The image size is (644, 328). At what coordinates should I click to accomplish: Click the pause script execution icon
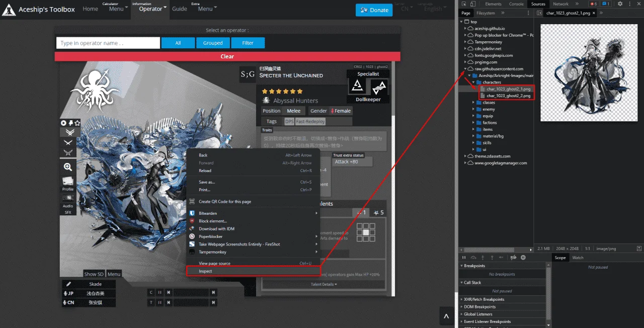464,258
